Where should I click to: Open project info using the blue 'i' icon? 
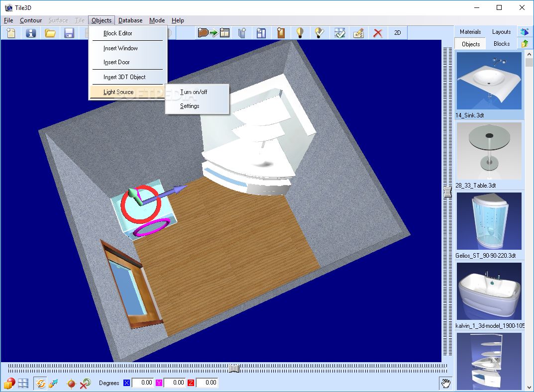point(31,33)
